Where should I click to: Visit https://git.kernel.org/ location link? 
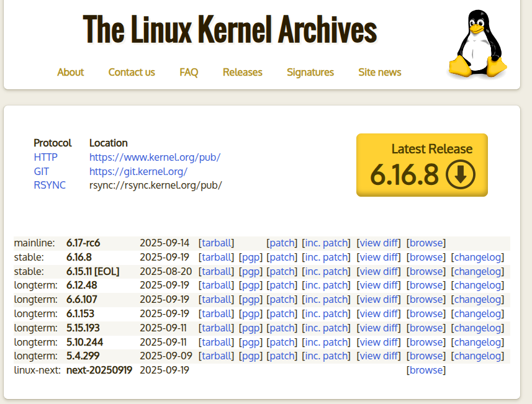pos(138,172)
